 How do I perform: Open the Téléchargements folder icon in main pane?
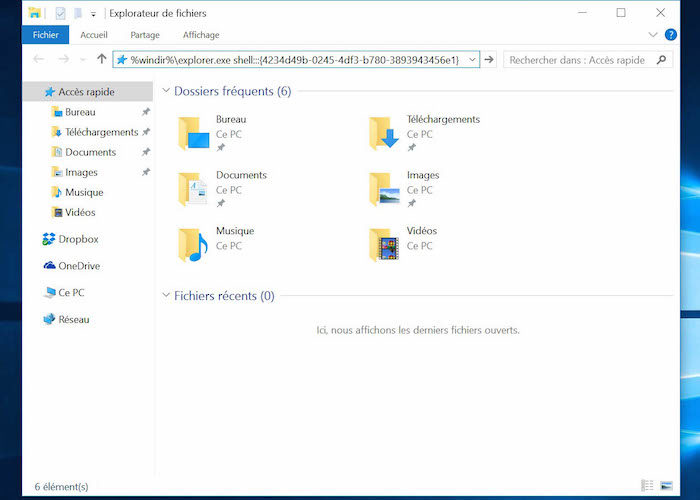pos(384,133)
